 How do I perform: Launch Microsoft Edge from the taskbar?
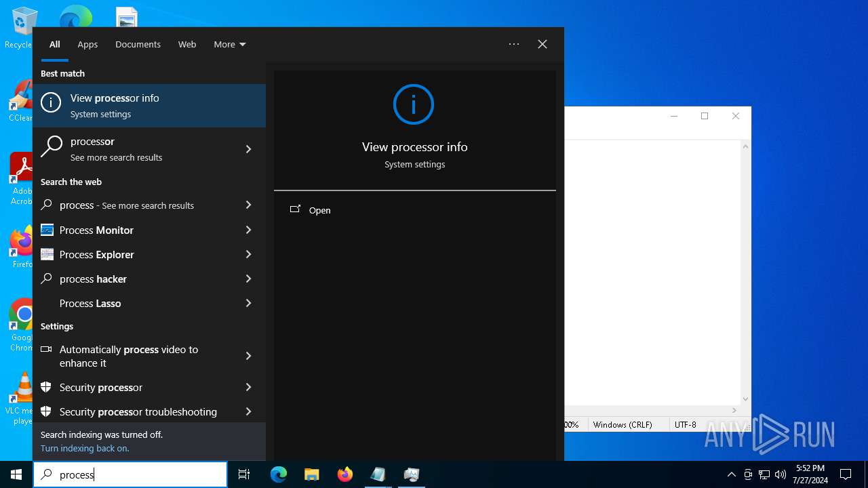279,474
